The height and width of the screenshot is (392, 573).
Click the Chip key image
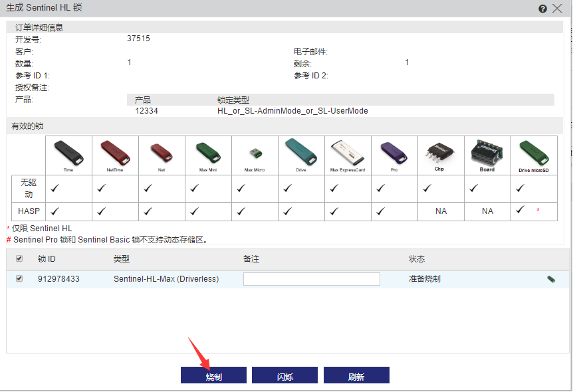tap(439, 152)
